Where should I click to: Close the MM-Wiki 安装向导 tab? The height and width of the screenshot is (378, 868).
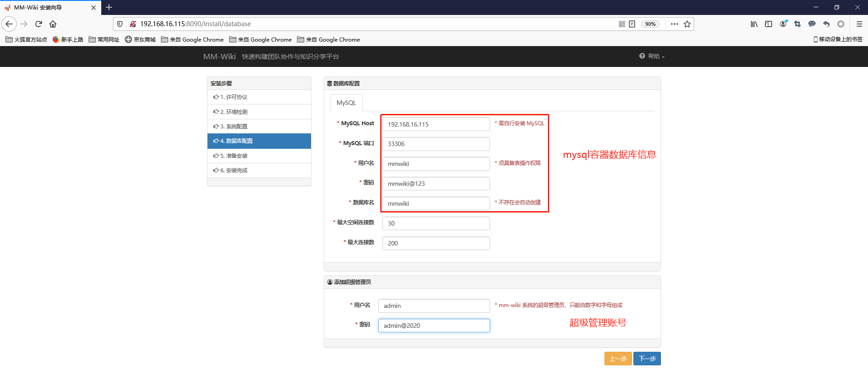click(x=94, y=8)
